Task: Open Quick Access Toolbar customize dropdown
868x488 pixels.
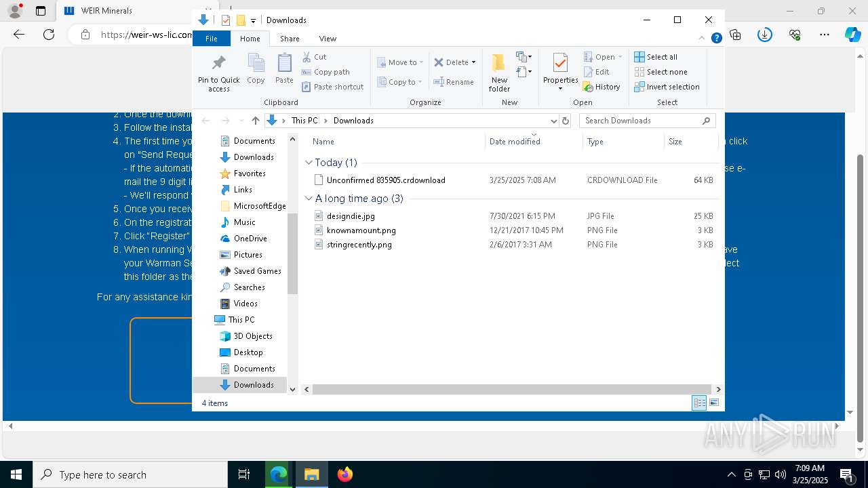Action: point(253,20)
